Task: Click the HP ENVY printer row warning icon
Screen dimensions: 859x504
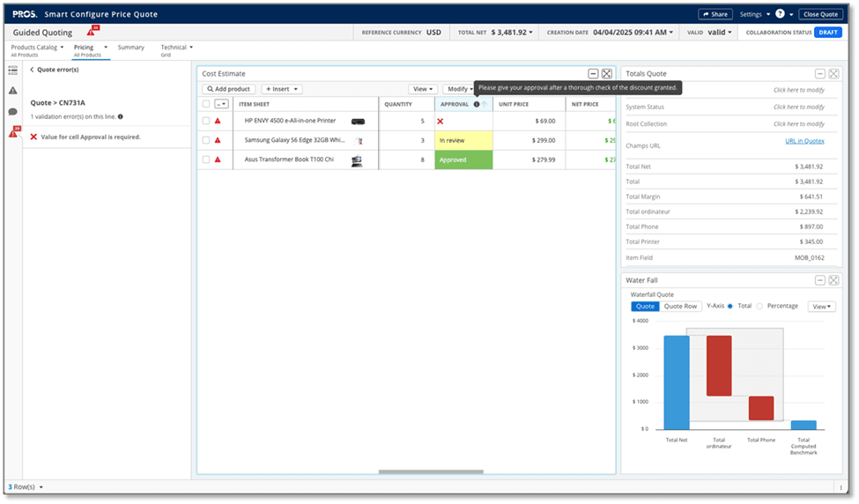Action: click(x=218, y=121)
